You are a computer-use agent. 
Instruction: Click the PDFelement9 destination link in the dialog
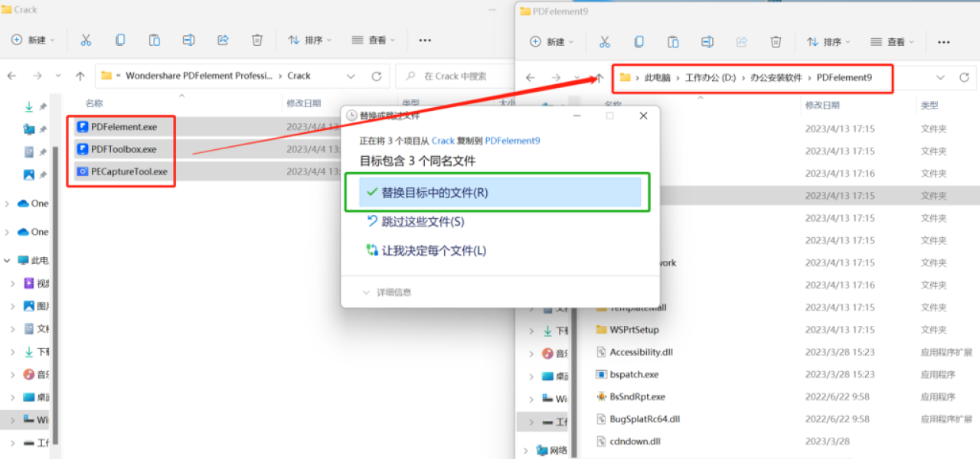(x=512, y=141)
